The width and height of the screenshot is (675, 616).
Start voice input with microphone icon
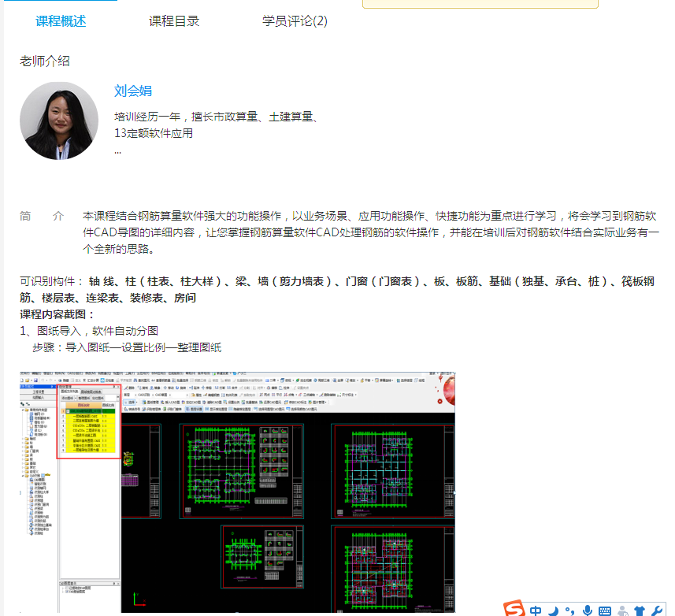click(588, 610)
